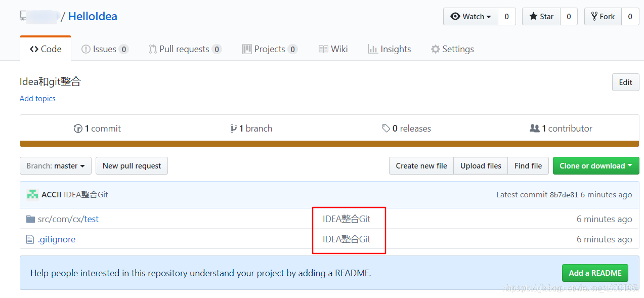This screenshot has width=644, height=298.
Task: Click the file icon for .gitignore
Action: point(30,239)
